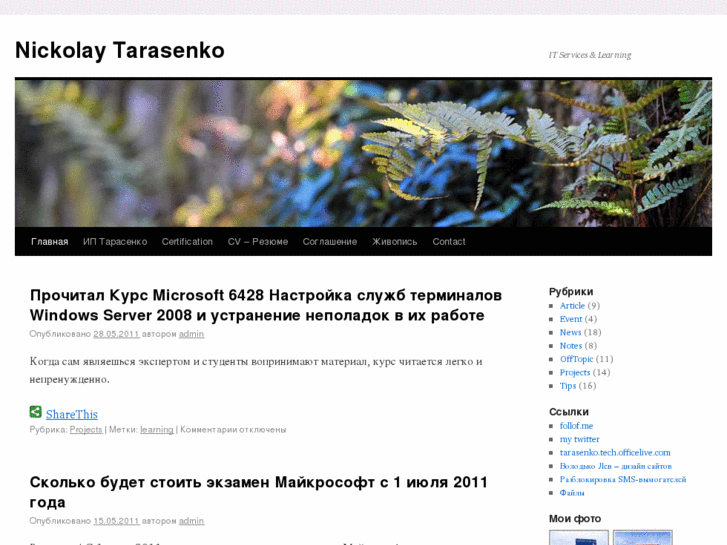Open the Notes category in Рубрики
The image size is (727, 545).
click(571, 346)
